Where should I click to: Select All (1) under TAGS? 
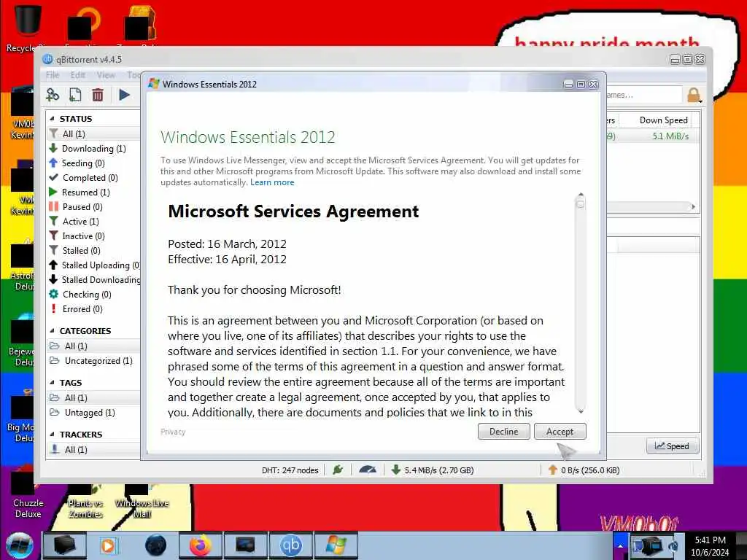pos(94,397)
